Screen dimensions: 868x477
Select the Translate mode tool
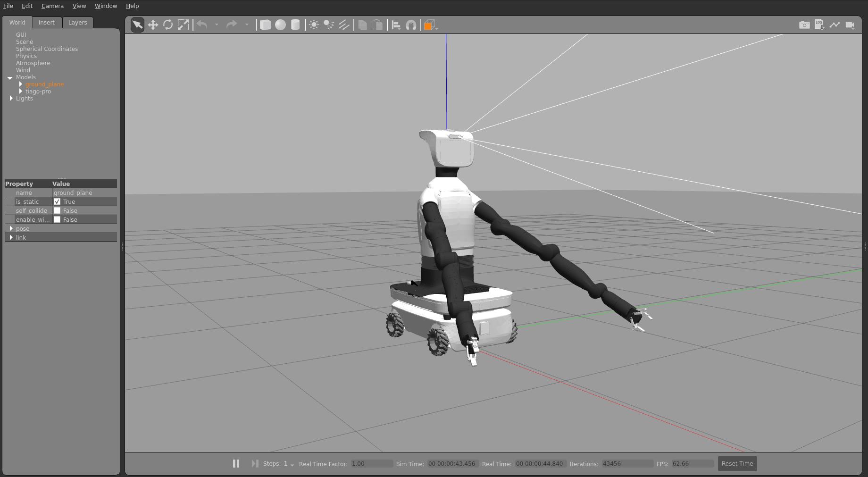[153, 25]
